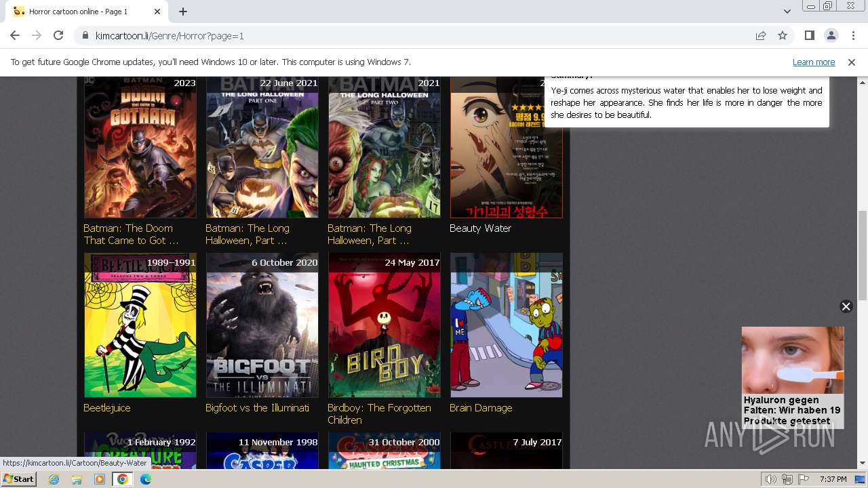Open the Beetlejuice poster
Viewport: 868px width, 488px height.
(140, 325)
